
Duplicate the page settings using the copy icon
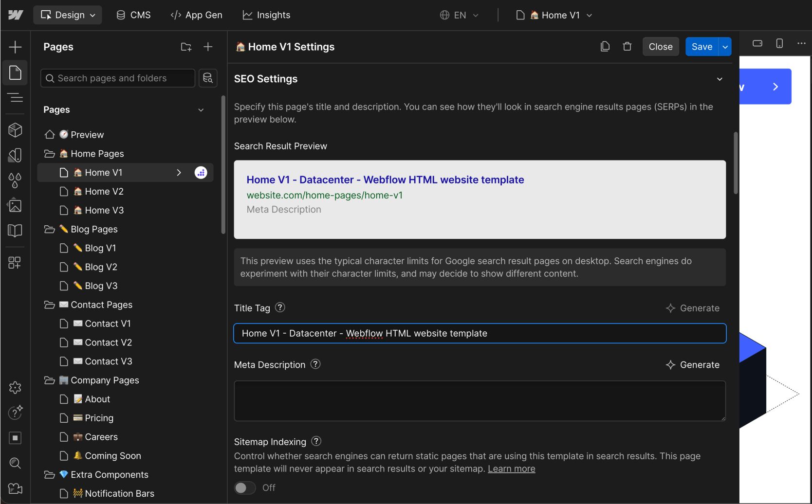point(605,46)
